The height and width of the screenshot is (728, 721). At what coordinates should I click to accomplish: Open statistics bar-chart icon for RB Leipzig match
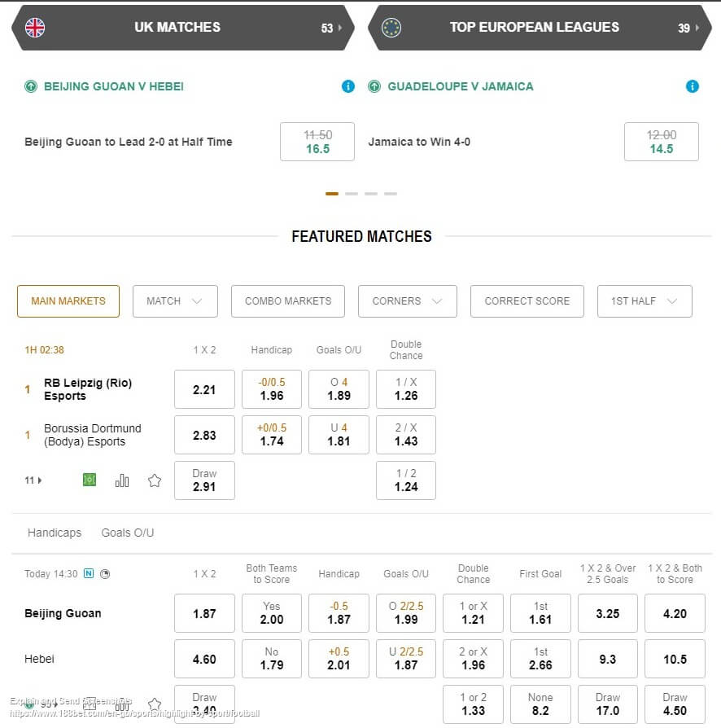[122, 480]
